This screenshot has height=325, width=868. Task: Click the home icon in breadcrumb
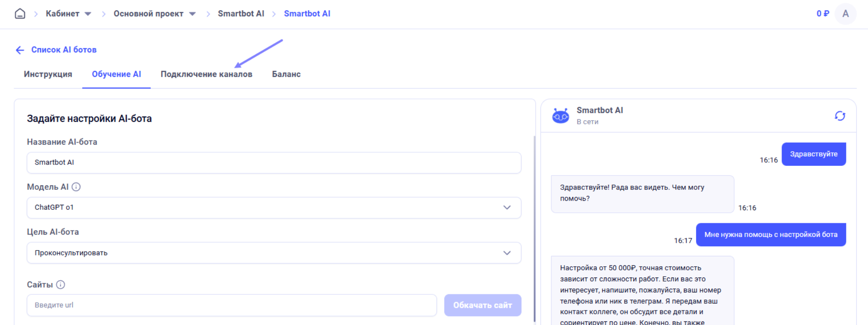pos(20,14)
